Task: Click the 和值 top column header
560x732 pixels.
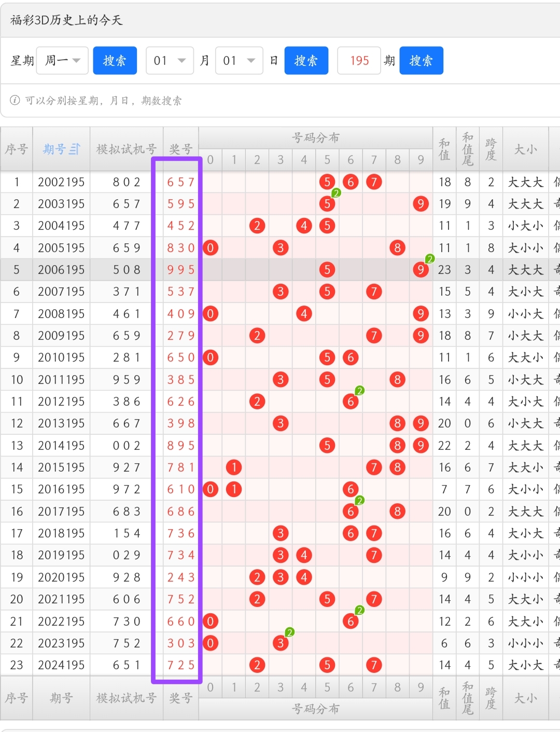Action: 444,149
